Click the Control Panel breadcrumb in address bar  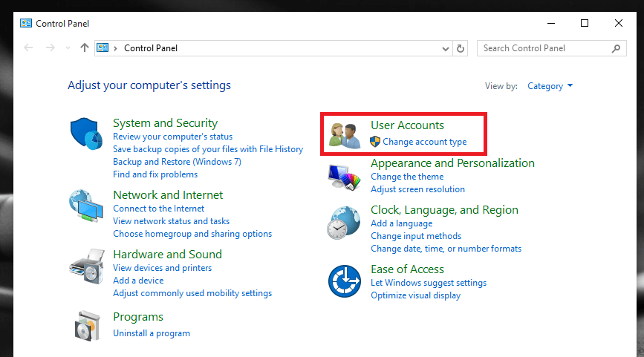pyautogui.click(x=151, y=48)
